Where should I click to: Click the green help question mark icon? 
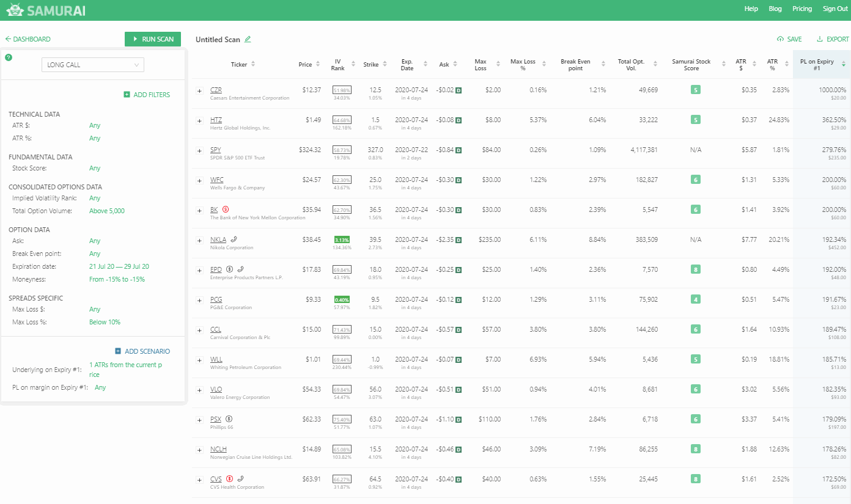pos(9,58)
